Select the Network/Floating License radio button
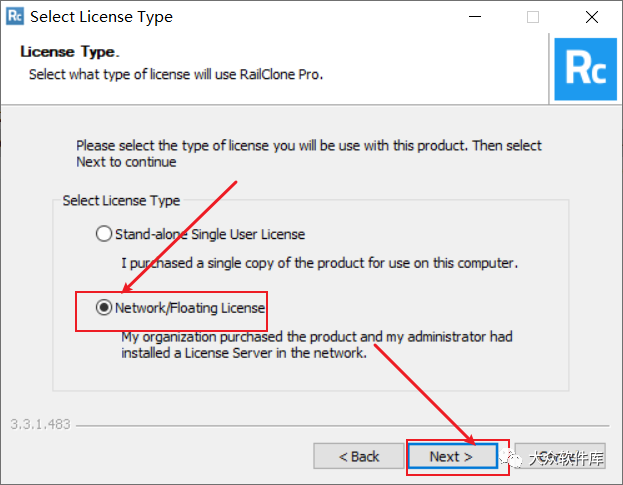 [x=104, y=307]
